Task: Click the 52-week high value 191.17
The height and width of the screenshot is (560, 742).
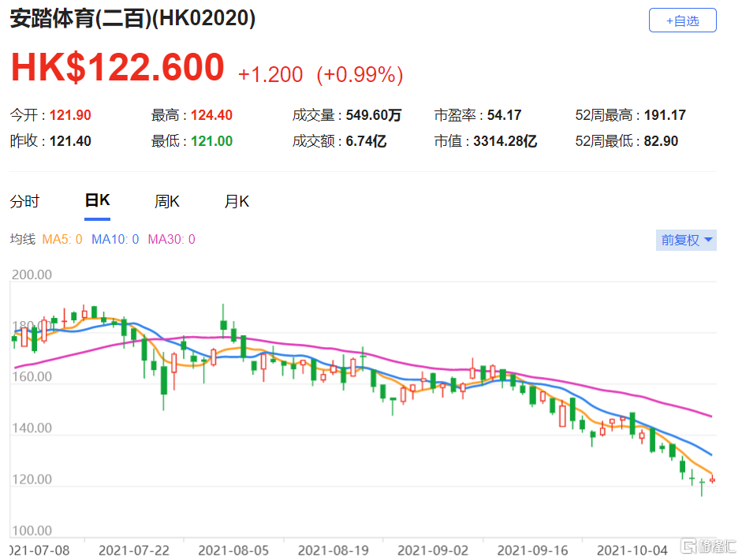Action: tap(665, 115)
